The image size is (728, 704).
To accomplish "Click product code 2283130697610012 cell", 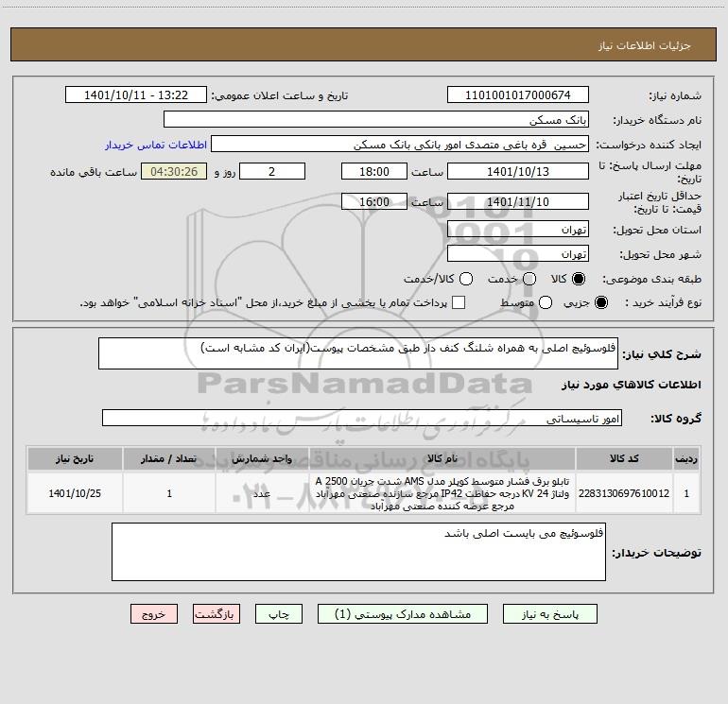I will tap(624, 493).
